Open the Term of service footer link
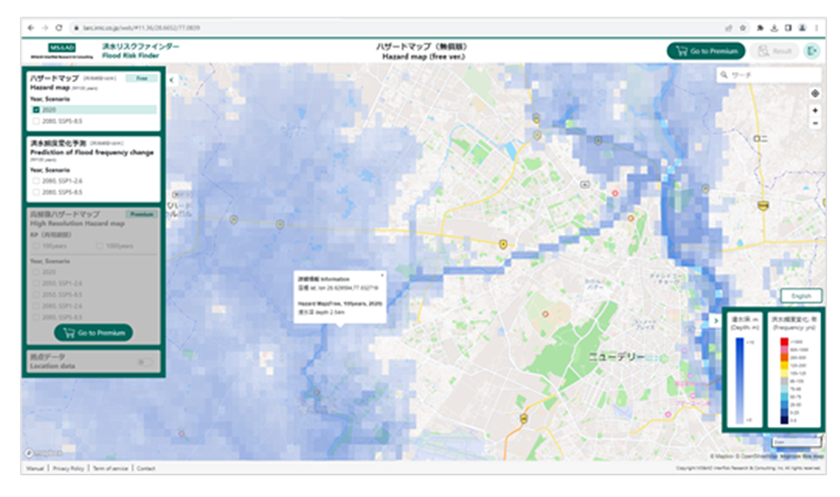 (x=110, y=468)
